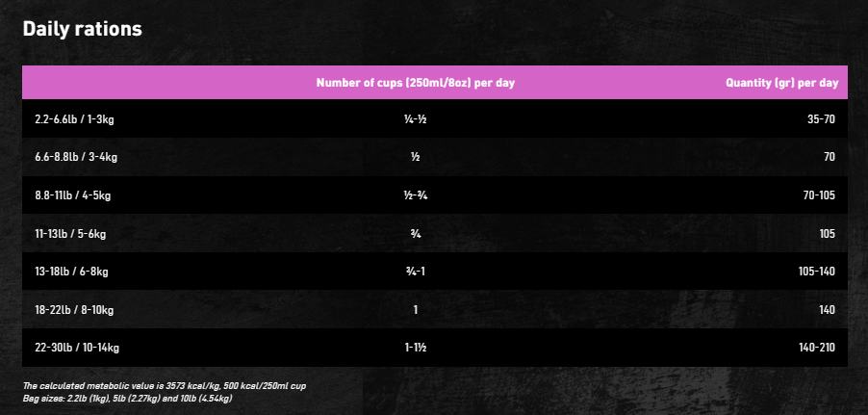Screen dimensions: 868x415
Task: Select the ¼-½ cups value
Action: tap(415, 119)
